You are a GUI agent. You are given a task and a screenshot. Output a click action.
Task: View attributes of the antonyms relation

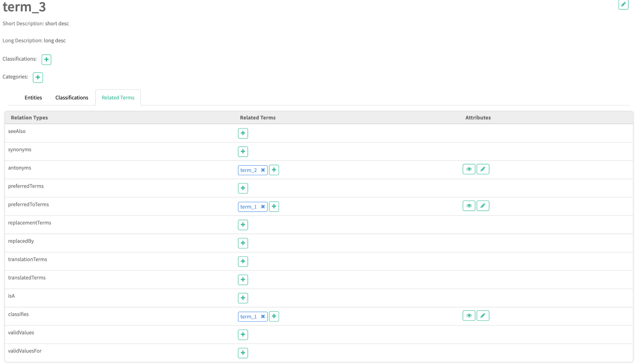[469, 169]
